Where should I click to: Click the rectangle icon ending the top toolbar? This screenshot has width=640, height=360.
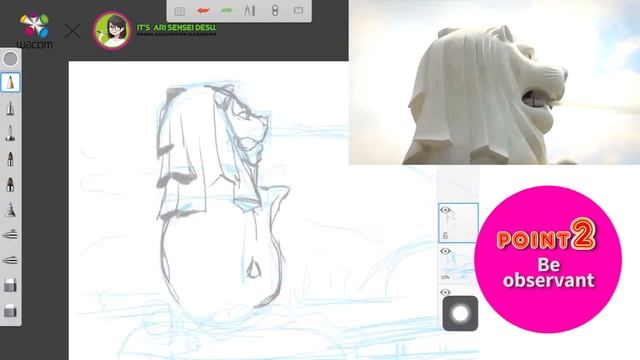tap(298, 11)
